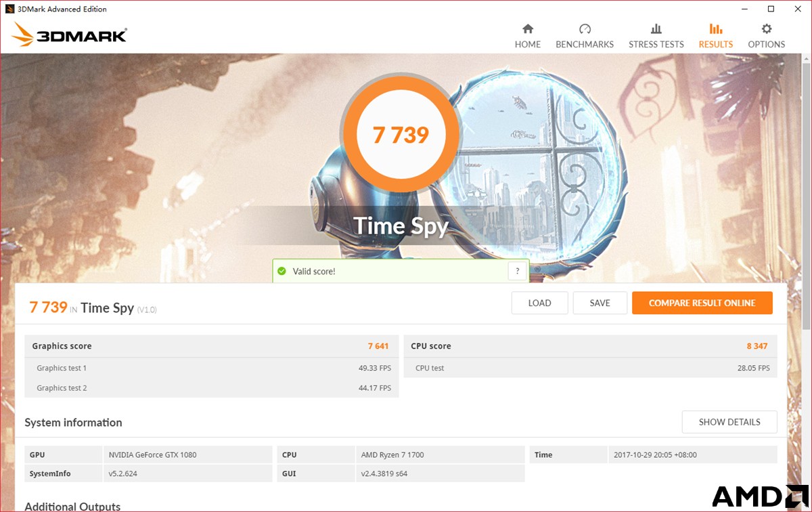Click the System information heading
The height and width of the screenshot is (512, 812).
pyautogui.click(x=73, y=422)
